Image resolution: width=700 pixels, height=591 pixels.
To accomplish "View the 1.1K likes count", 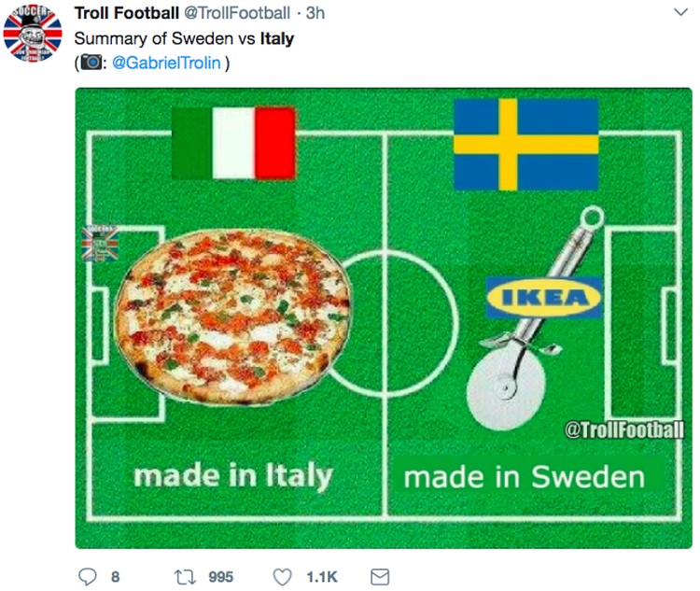I will click(x=321, y=577).
